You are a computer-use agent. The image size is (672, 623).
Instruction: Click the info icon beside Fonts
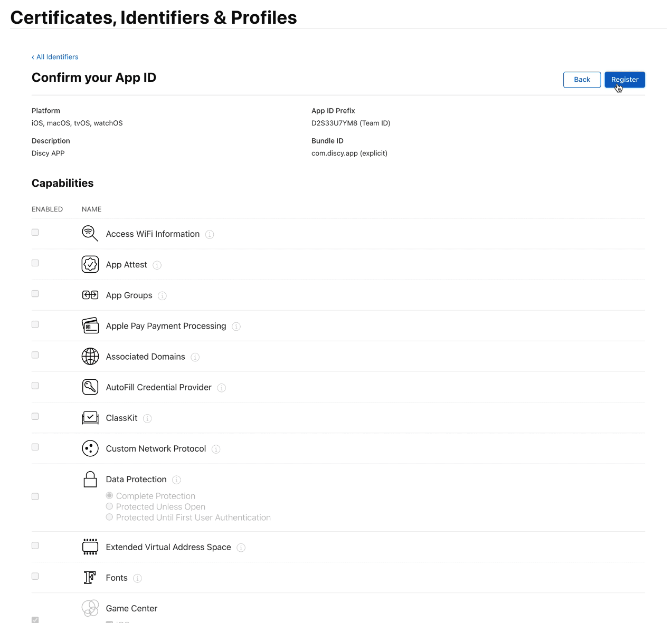(137, 578)
